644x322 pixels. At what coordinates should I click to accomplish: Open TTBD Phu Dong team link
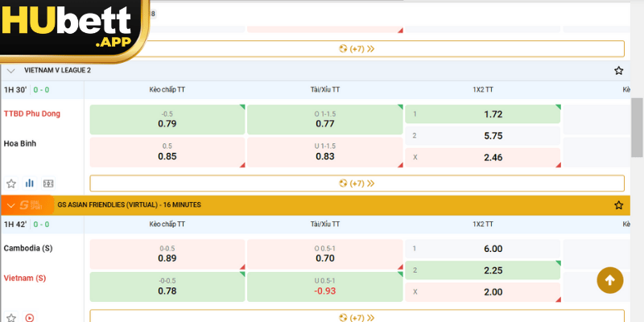(32, 114)
